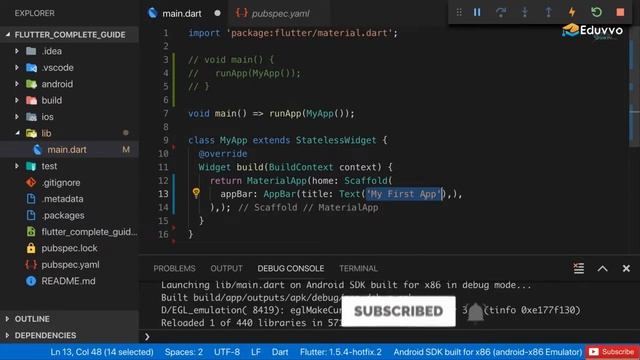Expand the .vscode folder
Viewport: 640px width, 360px height.
(x=17, y=67)
